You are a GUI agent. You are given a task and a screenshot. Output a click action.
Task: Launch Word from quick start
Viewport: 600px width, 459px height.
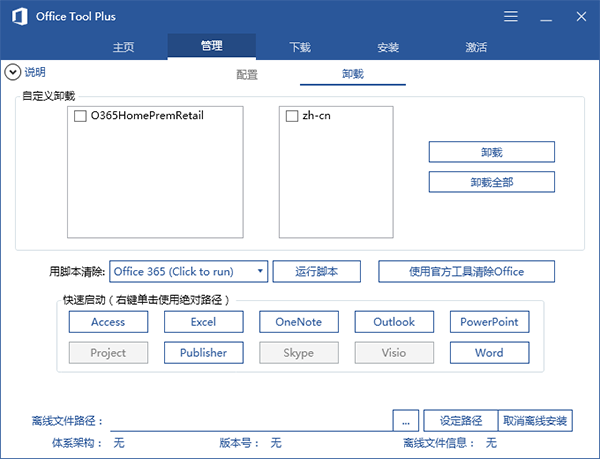(x=489, y=353)
